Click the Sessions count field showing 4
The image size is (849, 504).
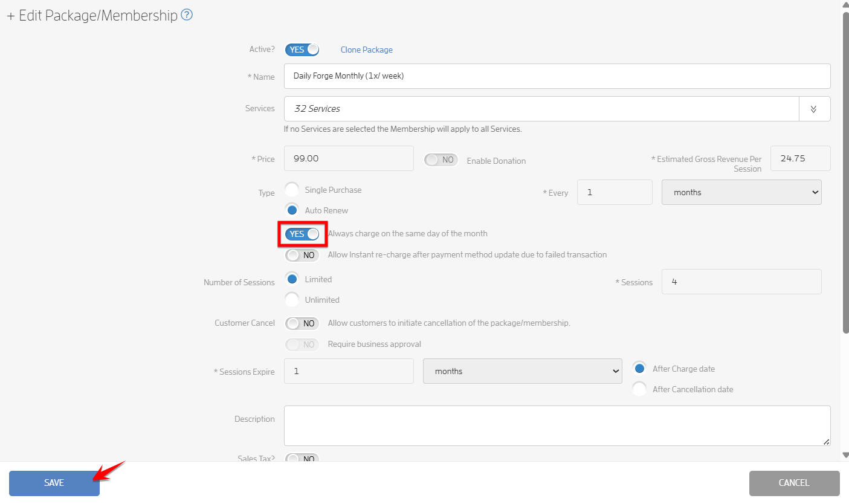click(x=741, y=282)
